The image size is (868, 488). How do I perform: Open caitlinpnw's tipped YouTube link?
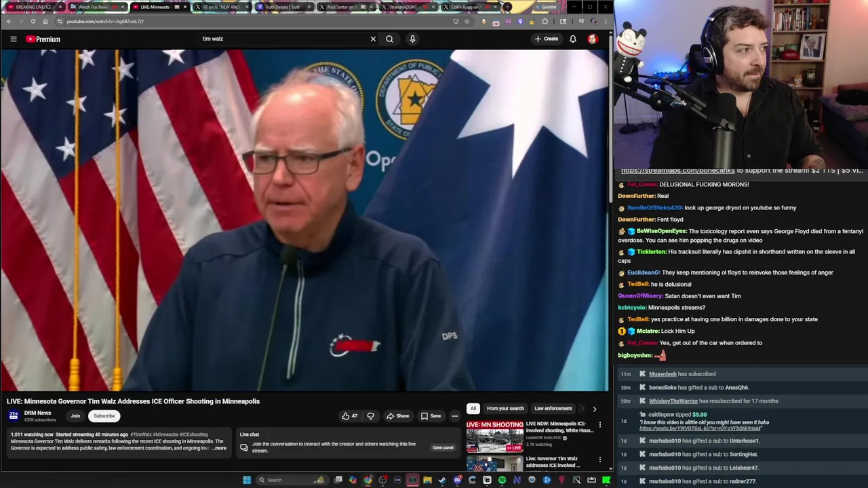point(700,428)
